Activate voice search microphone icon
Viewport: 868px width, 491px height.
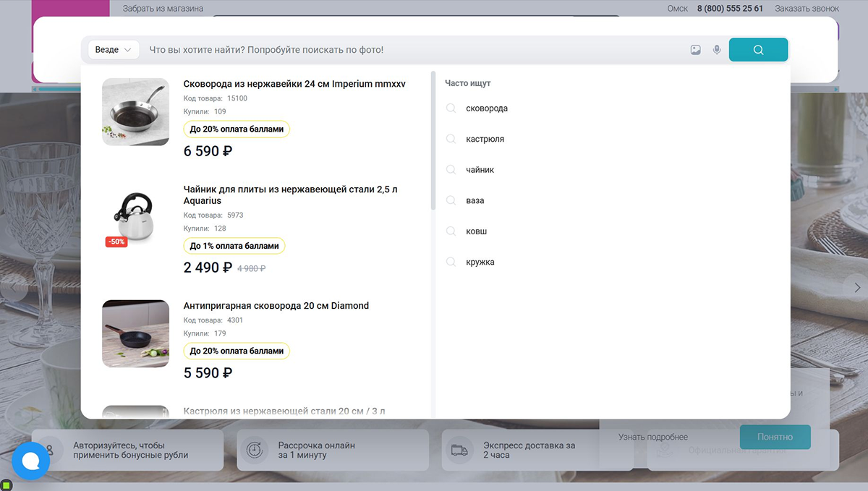(x=717, y=50)
